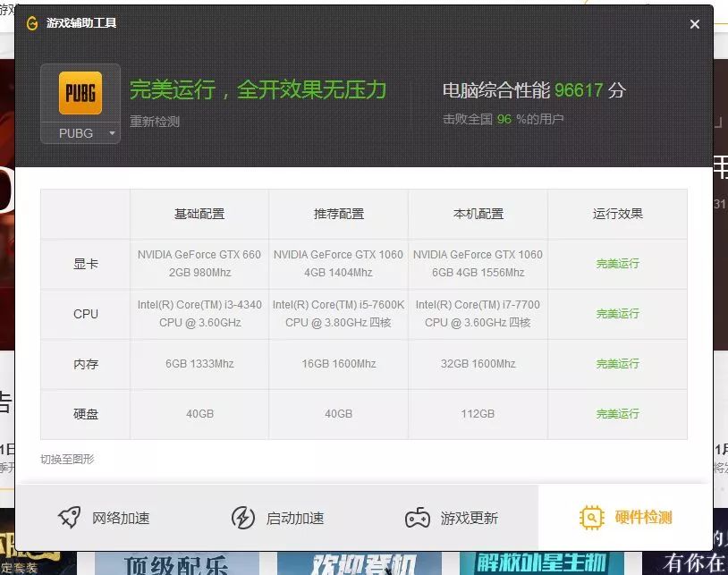Click the GTX 1060 4GB 1404Mhz cell

coord(338,264)
